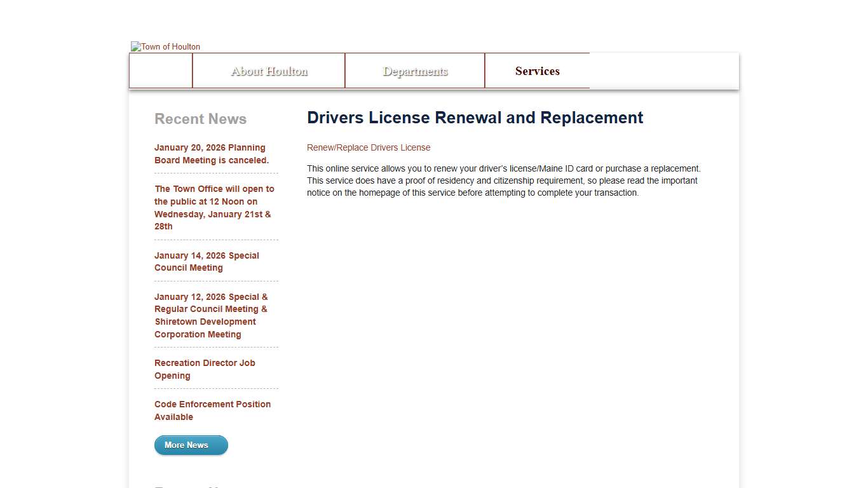
Task: Click the service description paragraph text
Action: coord(504,180)
